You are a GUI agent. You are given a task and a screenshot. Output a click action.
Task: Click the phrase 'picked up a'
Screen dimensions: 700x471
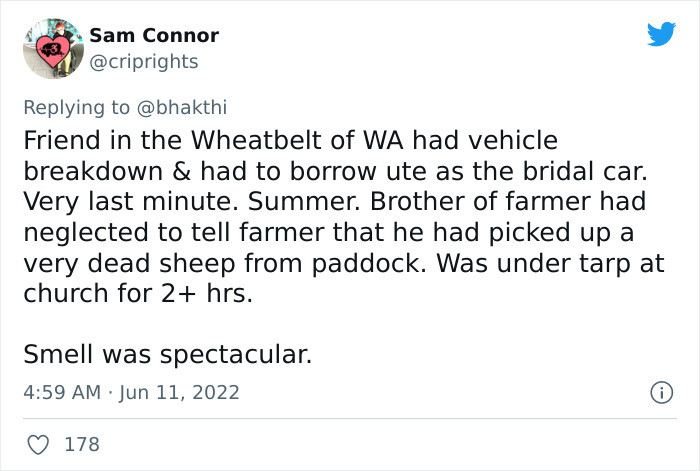(562, 233)
